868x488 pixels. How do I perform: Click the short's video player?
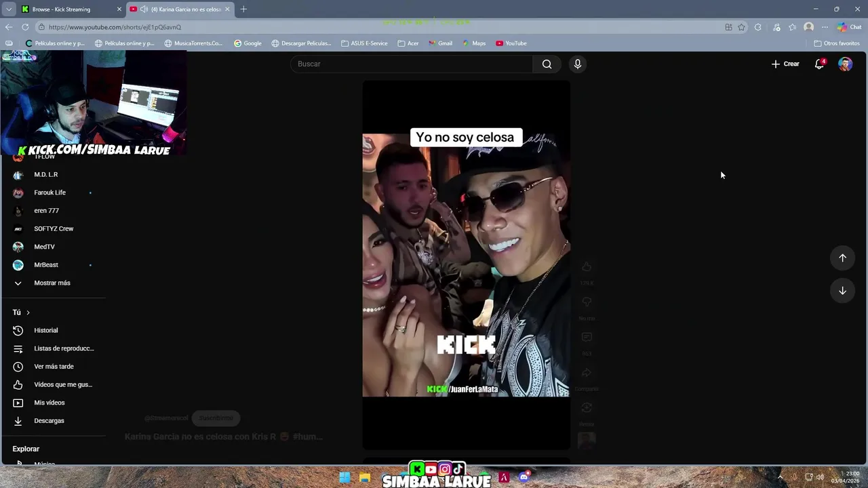point(466,265)
